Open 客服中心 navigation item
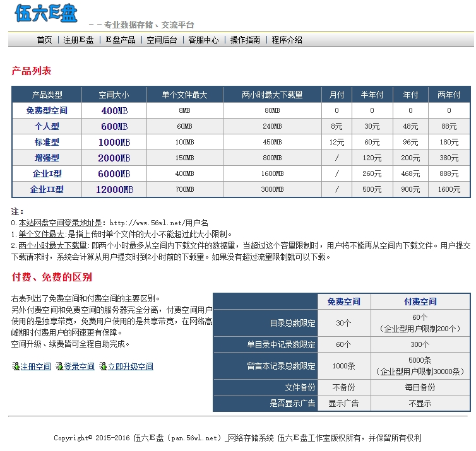 coord(203,40)
